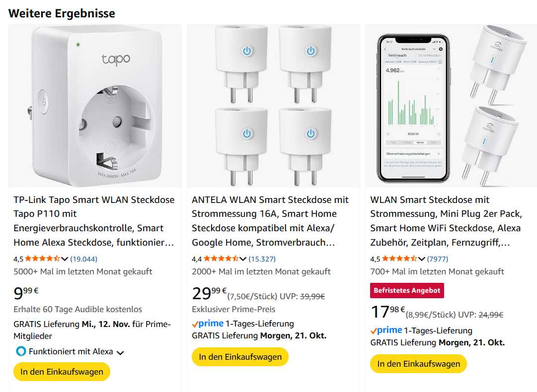
Task: Click the star rating of Mini Plug 2er Pack
Action: pos(399,259)
